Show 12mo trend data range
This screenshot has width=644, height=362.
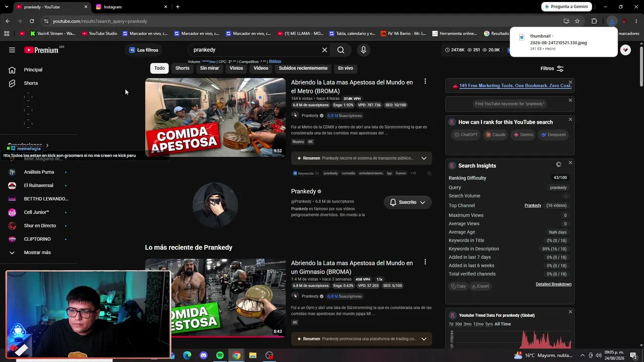(x=478, y=324)
